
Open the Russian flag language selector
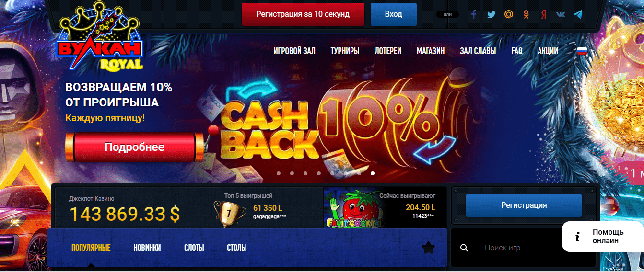pos(582,51)
